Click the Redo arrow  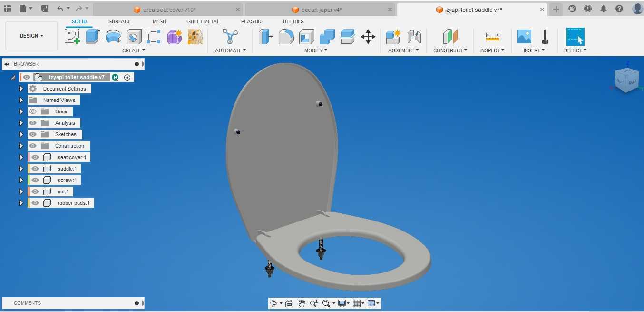[79, 9]
